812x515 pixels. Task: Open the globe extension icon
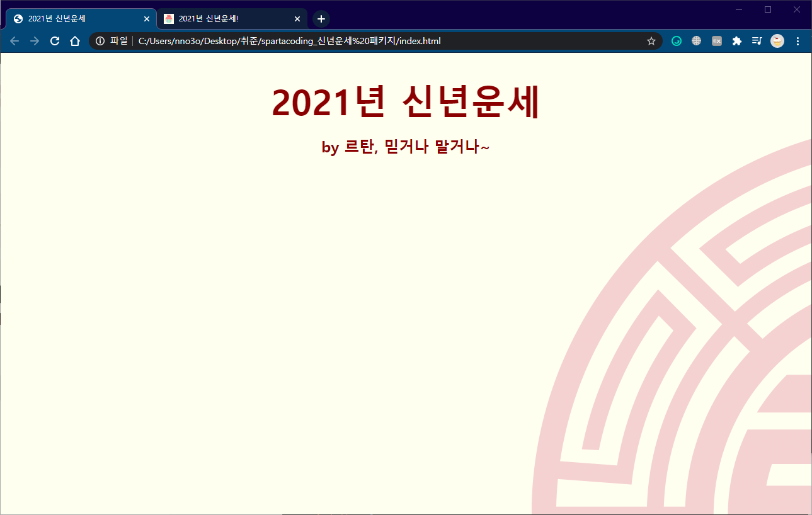(x=696, y=41)
